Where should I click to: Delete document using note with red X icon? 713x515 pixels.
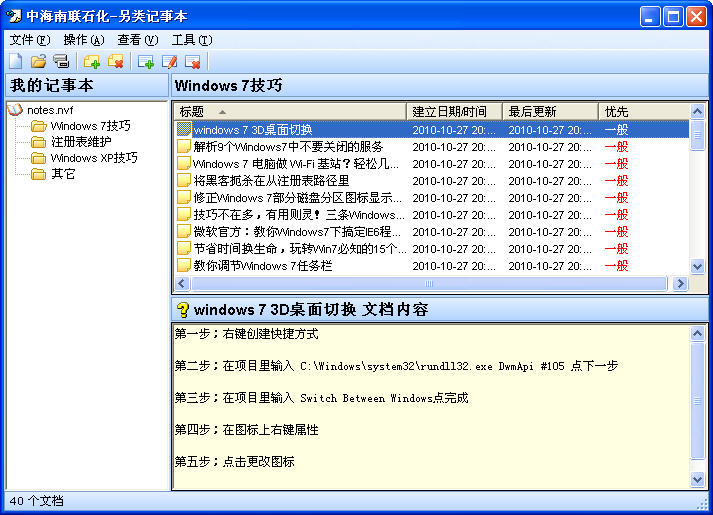(x=193, y=61)
